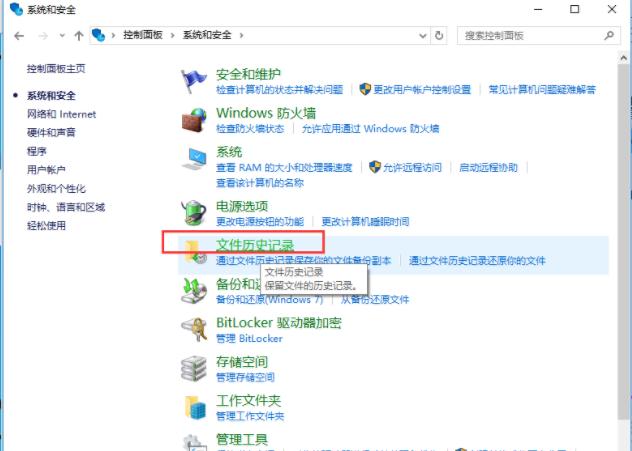Viewport: 632px width, 451px height.
Task: Click the scrollbar up arrow
Action: 624,58
